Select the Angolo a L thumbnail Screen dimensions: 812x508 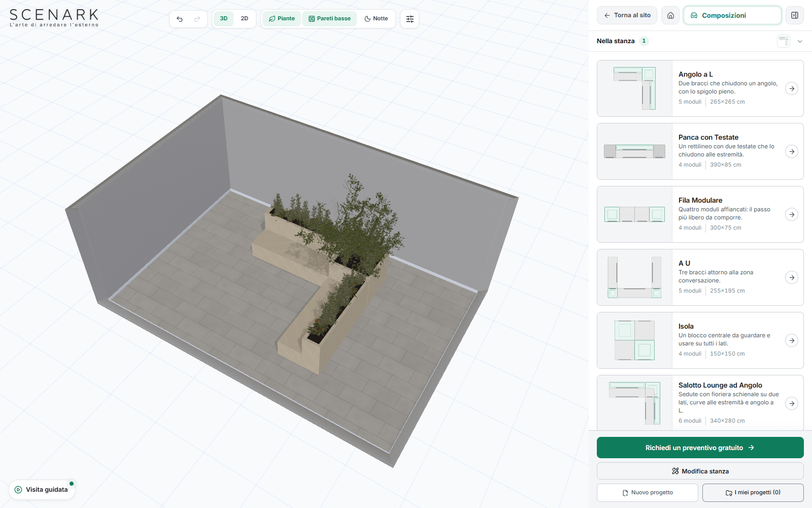coord(635,88)
